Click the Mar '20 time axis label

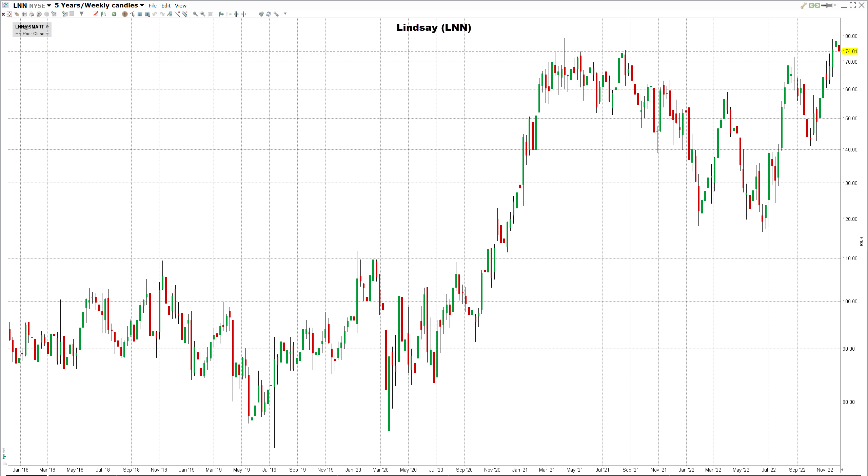(x=380, y=470)
